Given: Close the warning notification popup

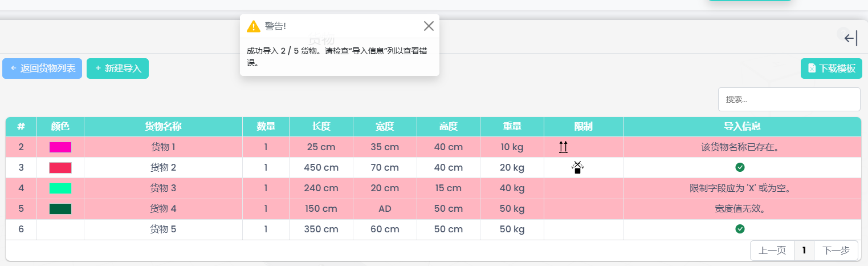Looking at the screenshot, I should click(429, 26).
